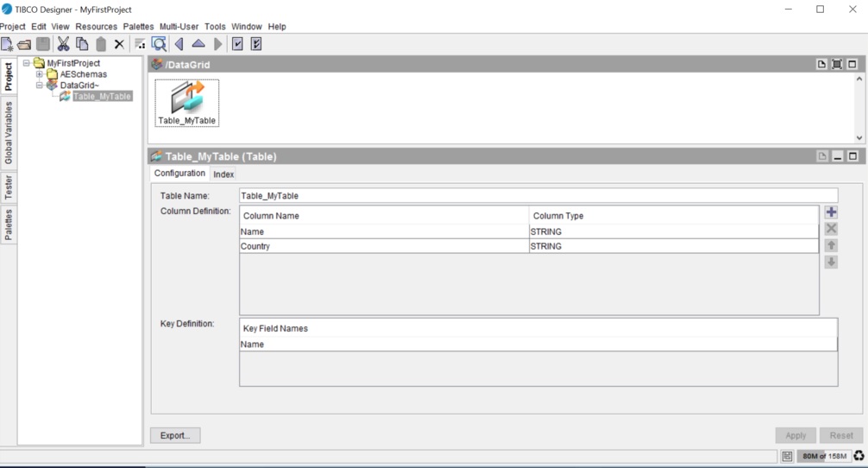
Task: Click the Export... button
Action: tap(175, 436)
